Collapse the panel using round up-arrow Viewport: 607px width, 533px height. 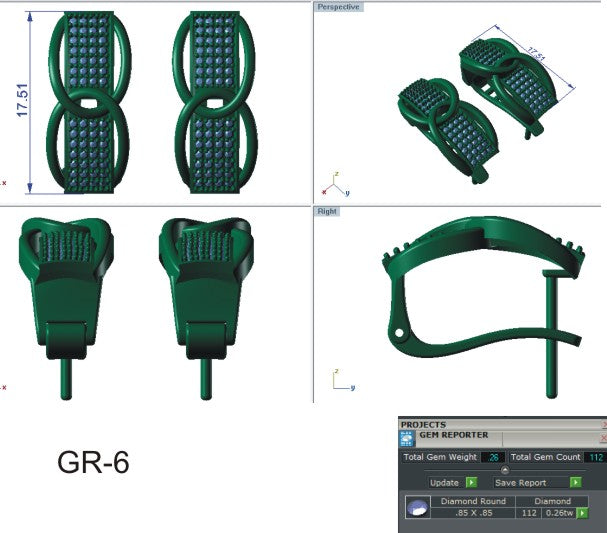[x=504, y=469]
